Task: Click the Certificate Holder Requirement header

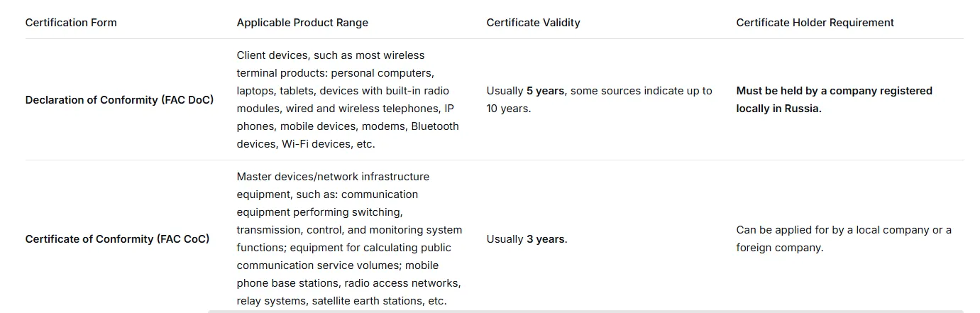Action: [815, 23]
